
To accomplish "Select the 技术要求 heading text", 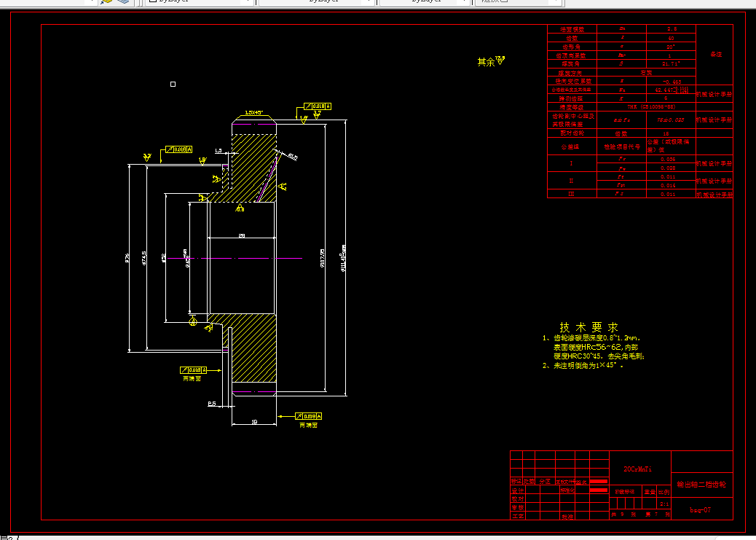I will click(588, 327).
